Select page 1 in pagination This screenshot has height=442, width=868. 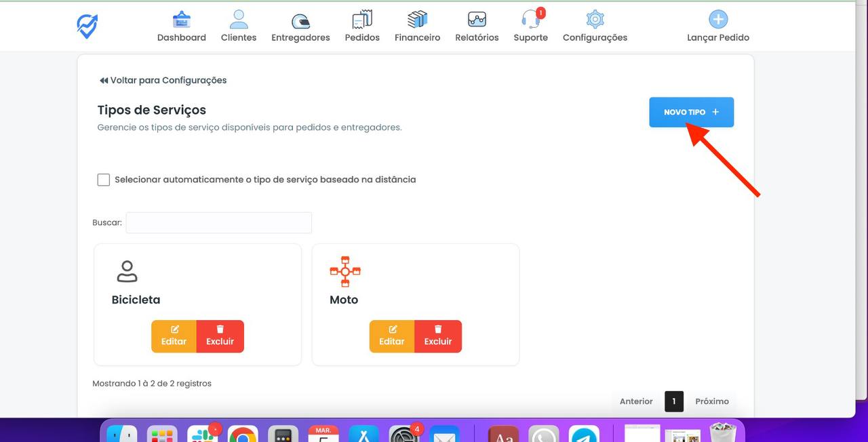(674, 401)
